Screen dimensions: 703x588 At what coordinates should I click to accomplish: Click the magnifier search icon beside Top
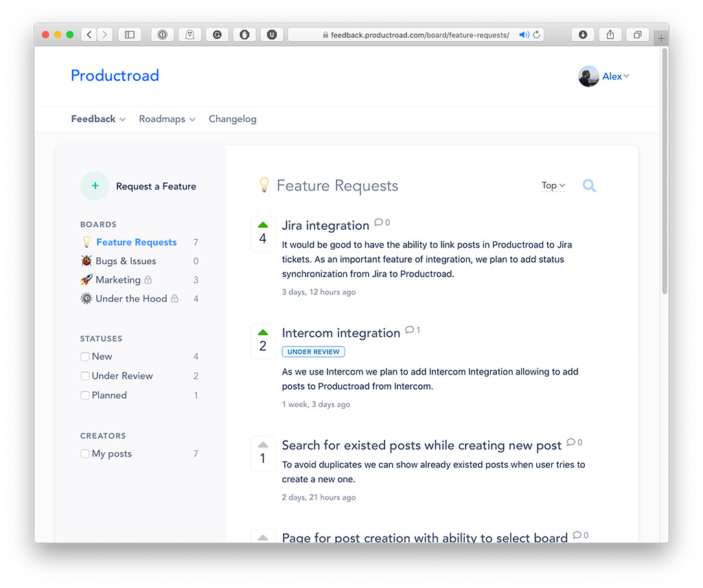(x=589, y=185)
